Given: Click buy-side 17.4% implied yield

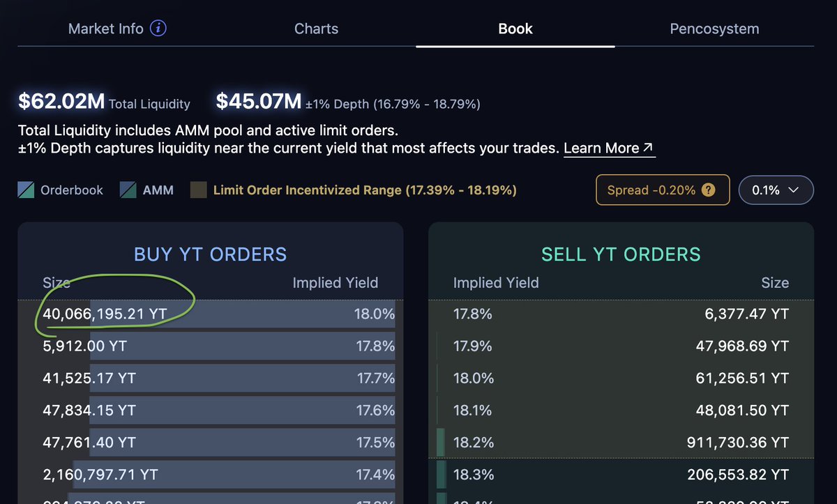Looking at the screenshot, I should (x=375, y=474).
